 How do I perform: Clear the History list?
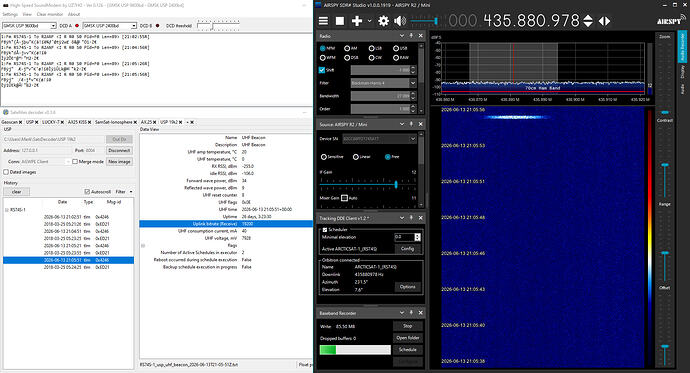(16, 192)
